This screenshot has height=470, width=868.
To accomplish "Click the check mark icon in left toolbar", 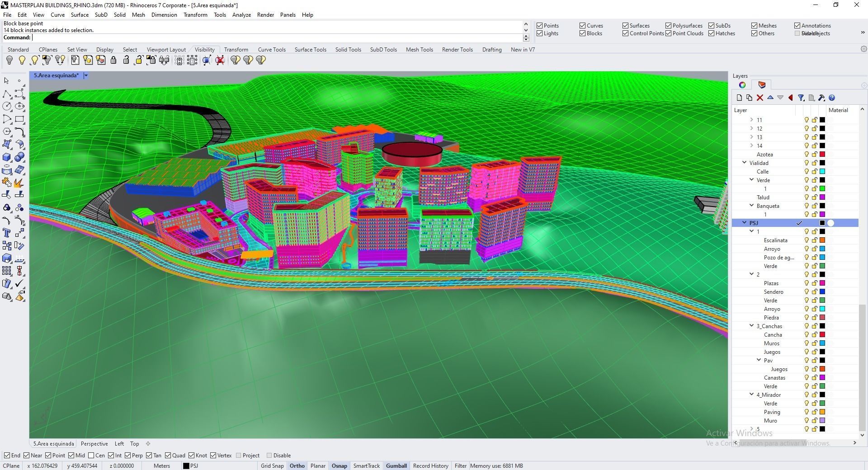I will tap(19, 284).
